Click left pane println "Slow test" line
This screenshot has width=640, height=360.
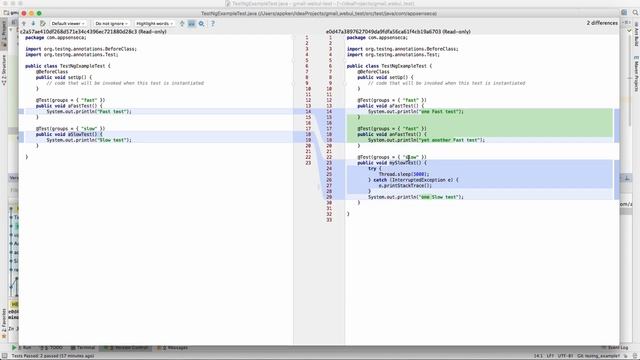pyautogui.click(x=89, y=140)
